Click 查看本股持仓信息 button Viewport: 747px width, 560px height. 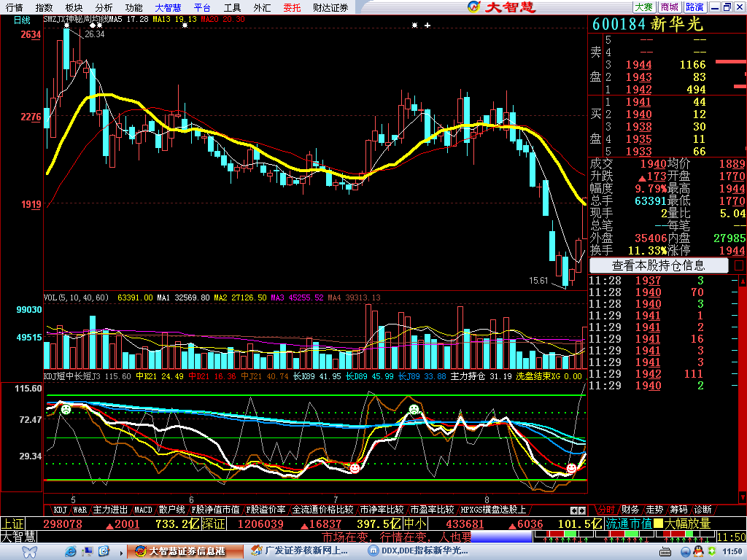(659, 265)
